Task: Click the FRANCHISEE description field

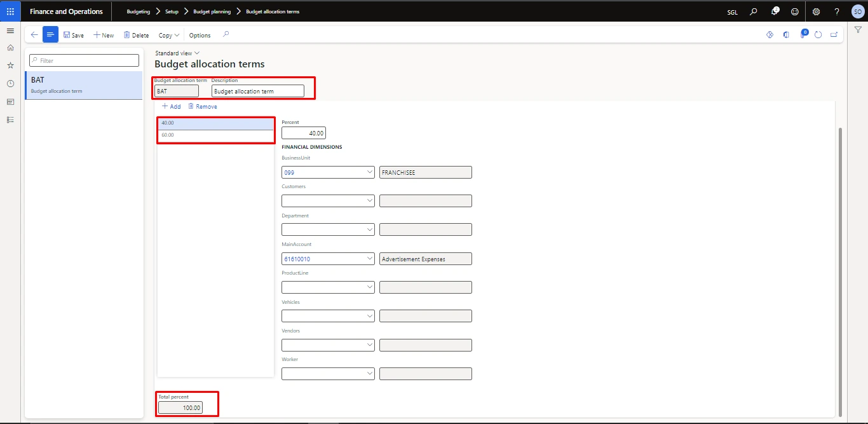Action: [426, 172]
